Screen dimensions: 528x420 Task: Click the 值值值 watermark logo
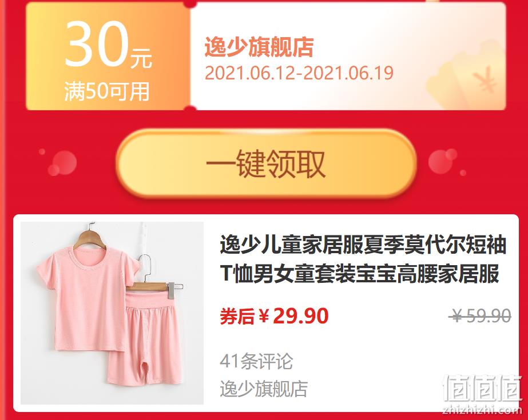click(482, 388)
